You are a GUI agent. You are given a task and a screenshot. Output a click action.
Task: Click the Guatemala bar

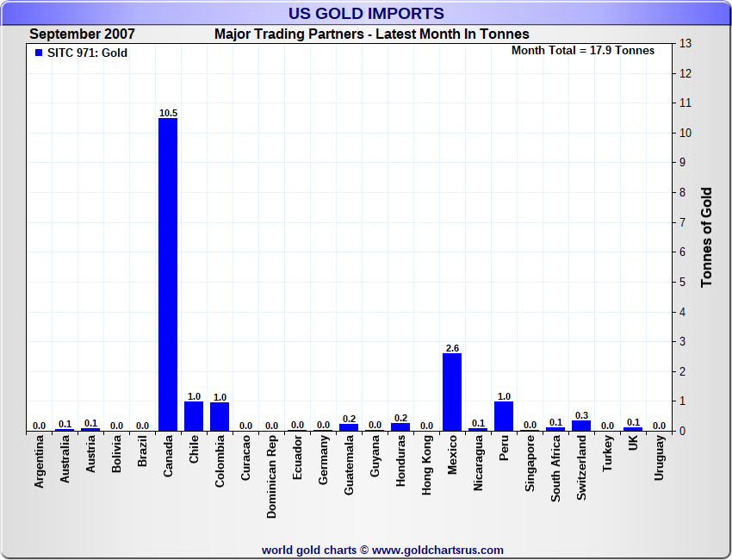click(349, 427)
